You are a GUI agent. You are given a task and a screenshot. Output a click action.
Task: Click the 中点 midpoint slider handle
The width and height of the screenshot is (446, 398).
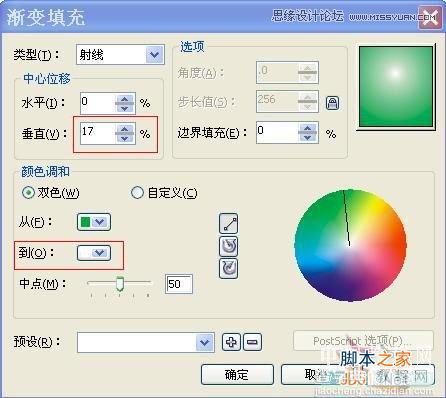[x=120, y=283]
